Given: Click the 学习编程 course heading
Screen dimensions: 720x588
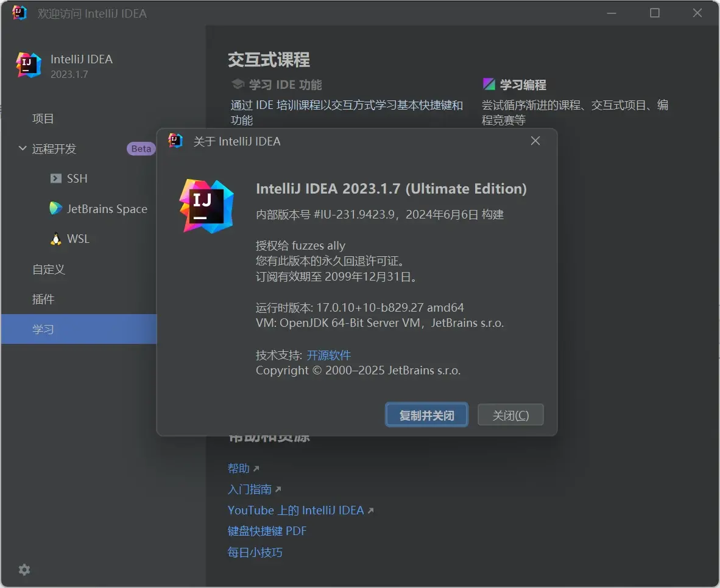Looking at the screenshot, I should 523,85.
